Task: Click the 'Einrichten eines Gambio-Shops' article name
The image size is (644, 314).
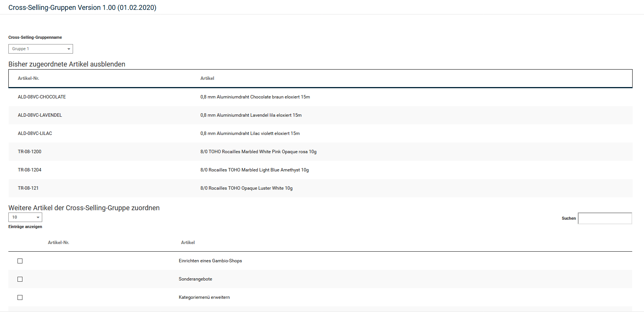Action: click(x=210, y=261)
